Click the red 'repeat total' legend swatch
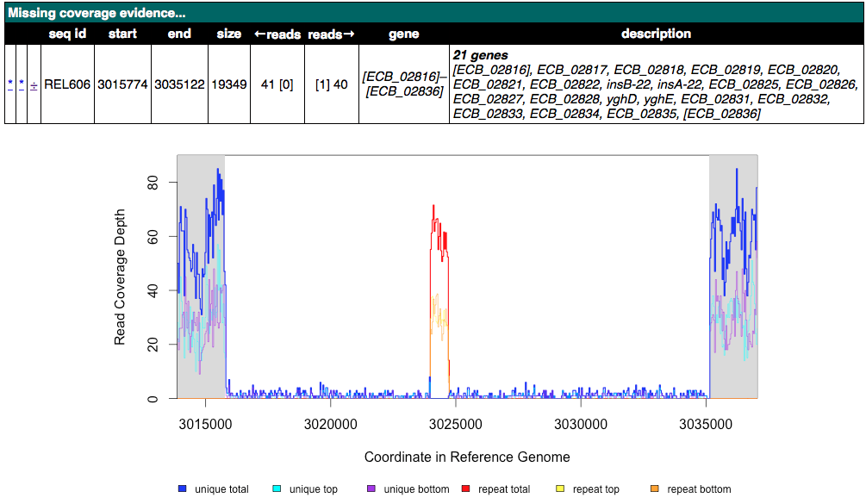The width and height of the screenshot is (866, 504). pos(468,489)
